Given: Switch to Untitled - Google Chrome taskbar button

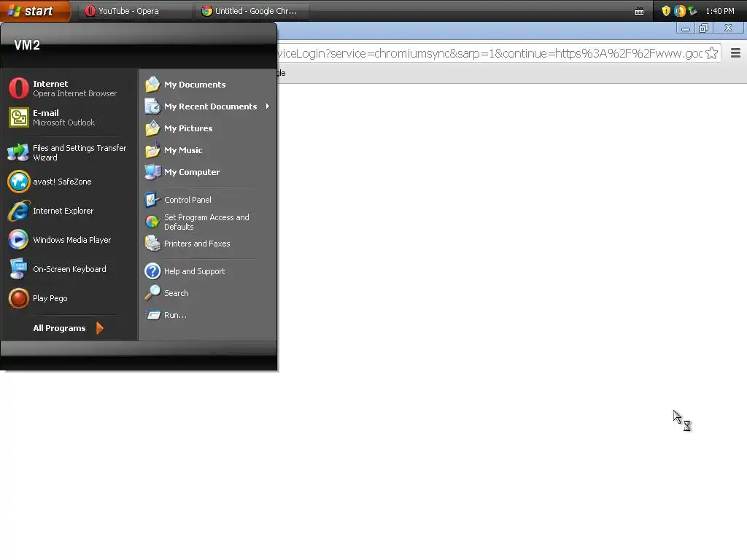Looking at the screenshot, I should coord(252,11).
